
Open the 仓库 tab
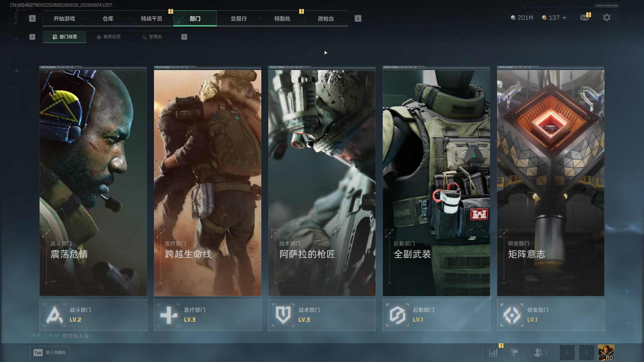coord(108,18)
